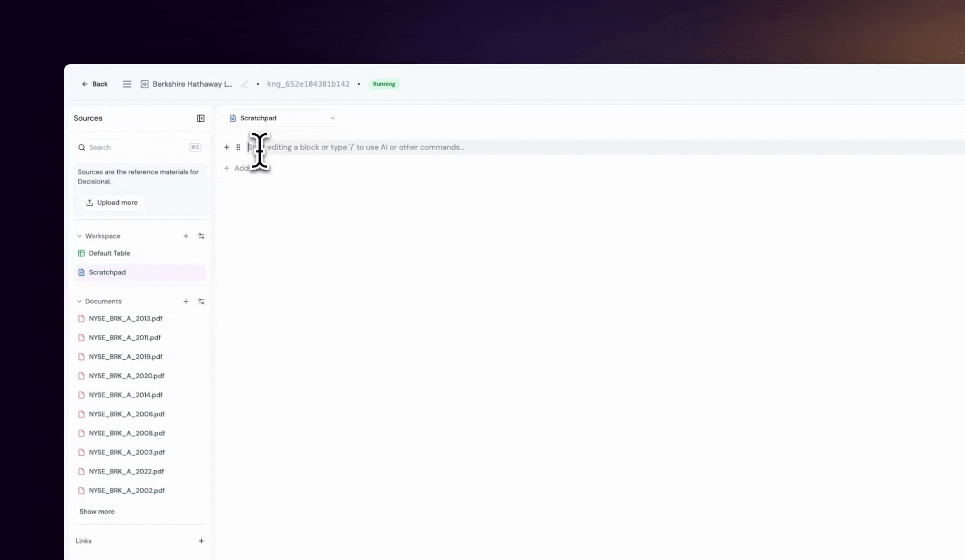
Task: Click Show more to reveal additional documents
Action: pyautogui.click(x=97, y=511)
